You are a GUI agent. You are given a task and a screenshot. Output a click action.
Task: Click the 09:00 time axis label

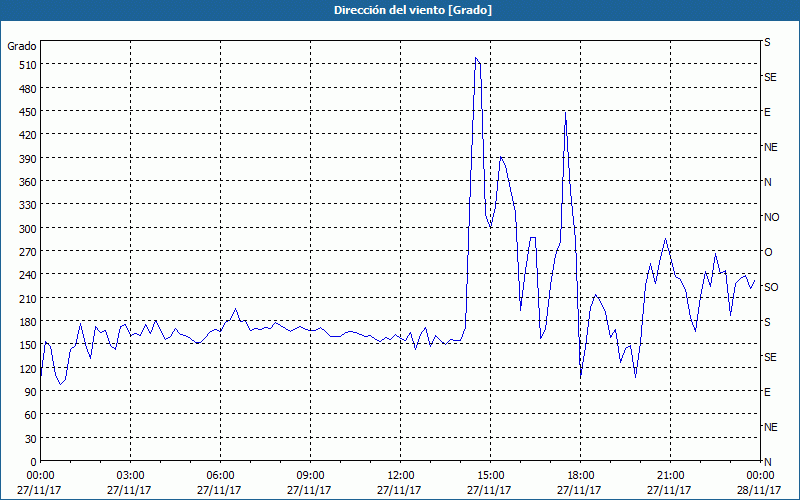click(310, 476)
